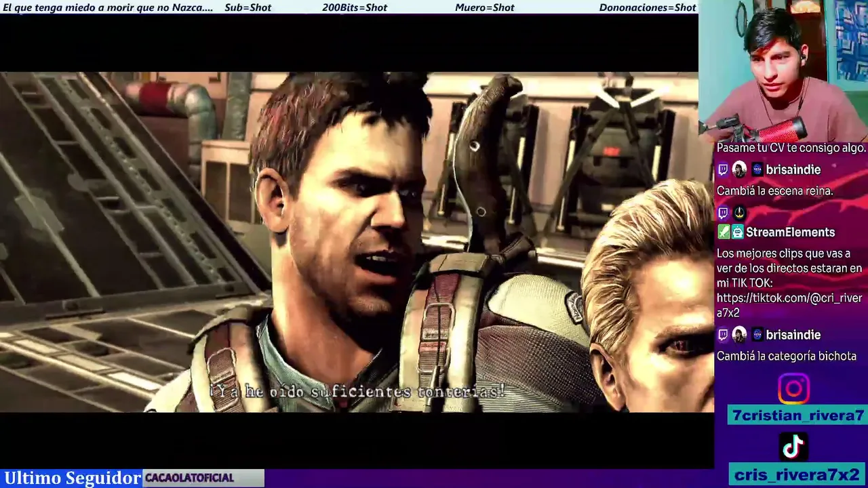Click the chat message "Pasame tu CV te consigo algo."
This screenshot has width=868, height=488.
click(791, 148)
